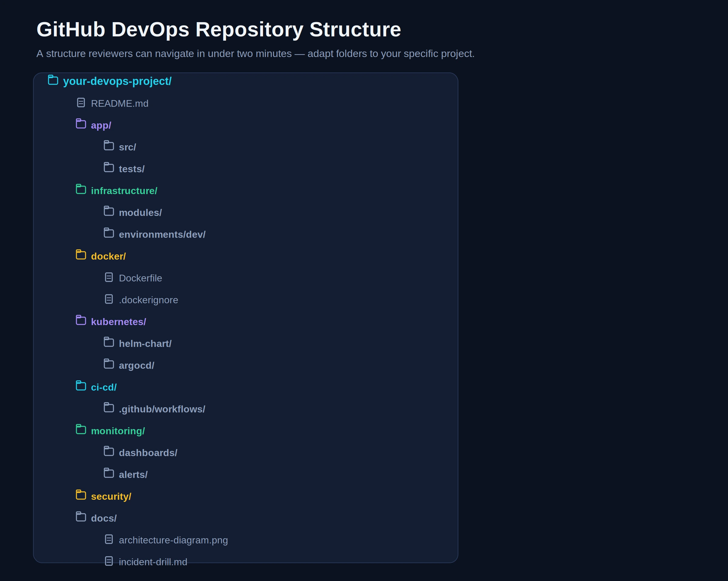Select the environments/dev/ folder label
728x581 pixels.
click(x=162, y=234)
